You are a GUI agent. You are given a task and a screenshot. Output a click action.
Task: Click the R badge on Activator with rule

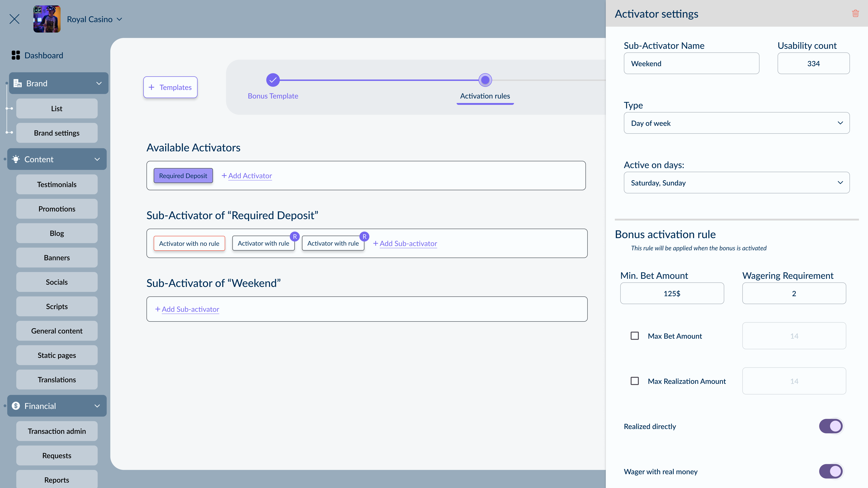[295, 236]
